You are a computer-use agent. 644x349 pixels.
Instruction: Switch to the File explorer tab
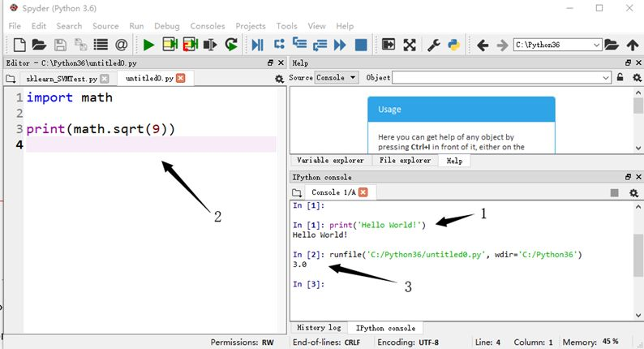click(405, 161)
